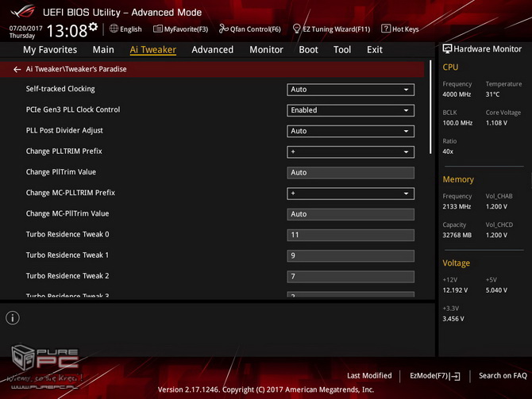Select the PLL Post Divider Adjust label
The image size is (532, 399).
[64, 131]
